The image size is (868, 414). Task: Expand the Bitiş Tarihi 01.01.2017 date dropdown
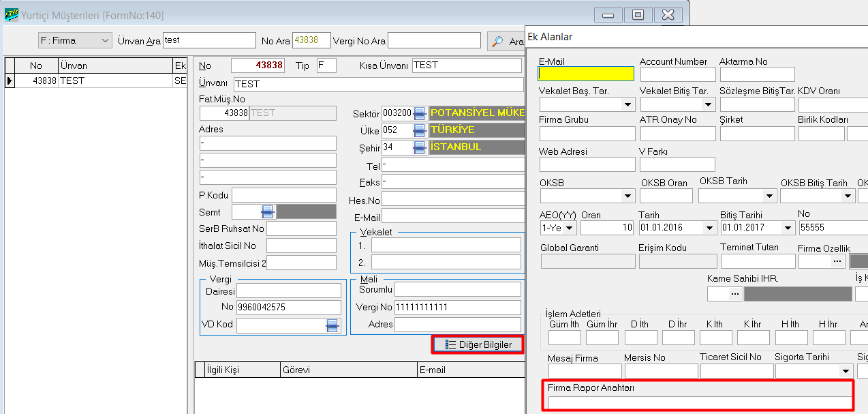tap(788, 228)
